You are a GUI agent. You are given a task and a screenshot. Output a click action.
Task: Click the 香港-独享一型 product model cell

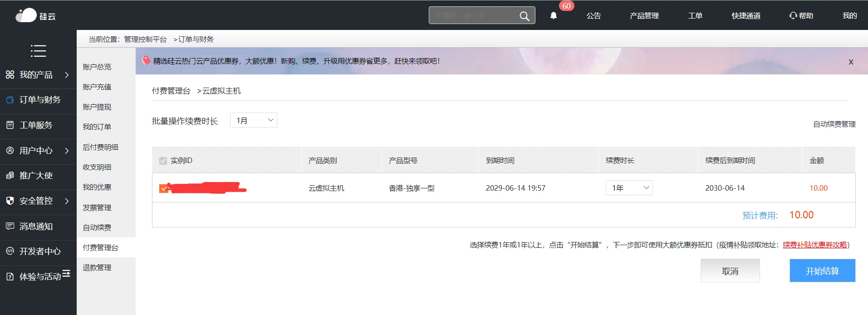tap(412, 188)
